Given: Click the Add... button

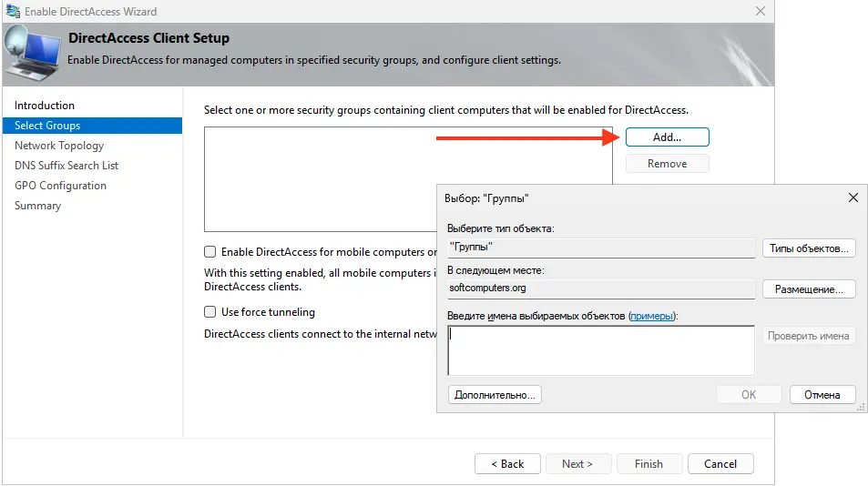Looking at the screenshot, I should point(667,137).
